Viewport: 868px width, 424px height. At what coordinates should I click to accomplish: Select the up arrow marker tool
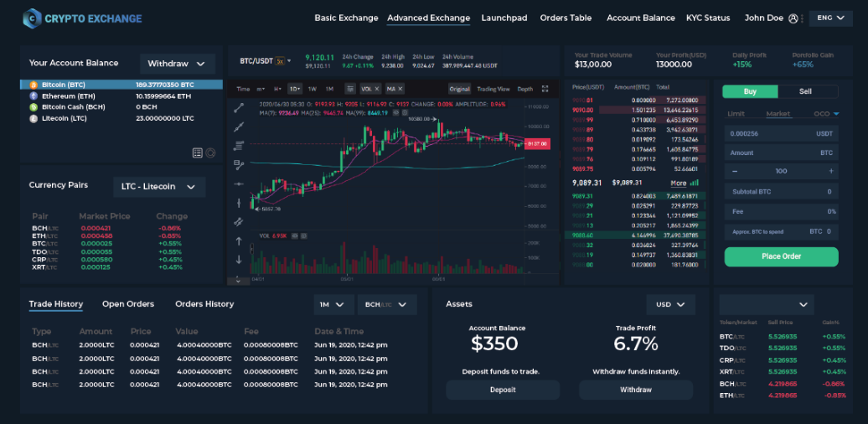click(239, 241)
